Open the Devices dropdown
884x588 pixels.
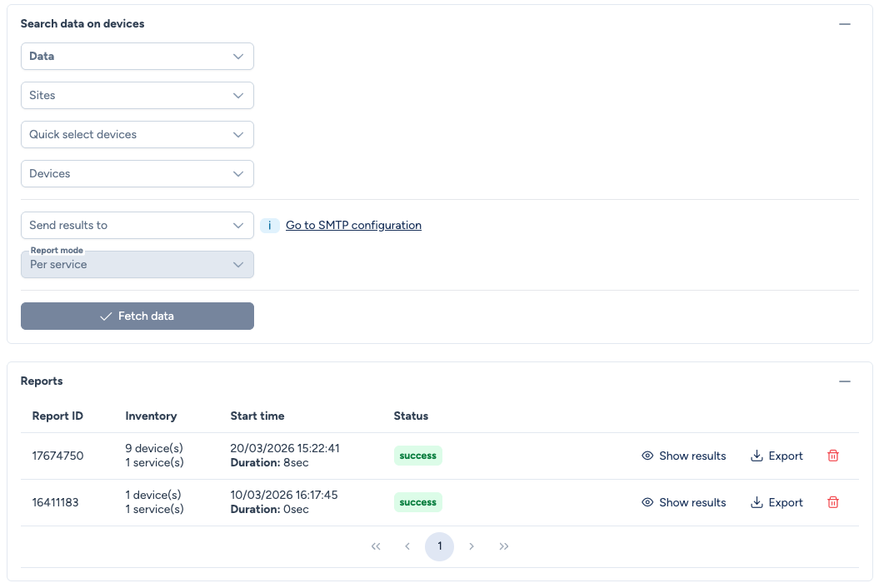[x=137, y=174]
